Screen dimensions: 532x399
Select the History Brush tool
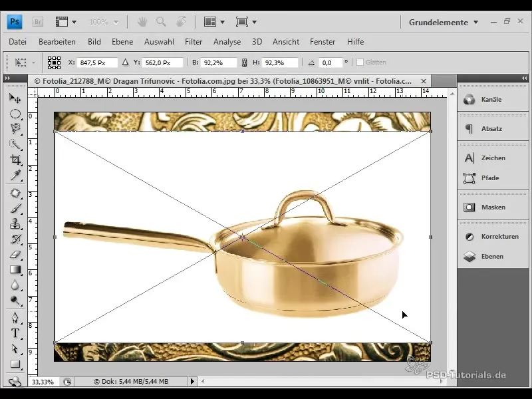(15, 239)
